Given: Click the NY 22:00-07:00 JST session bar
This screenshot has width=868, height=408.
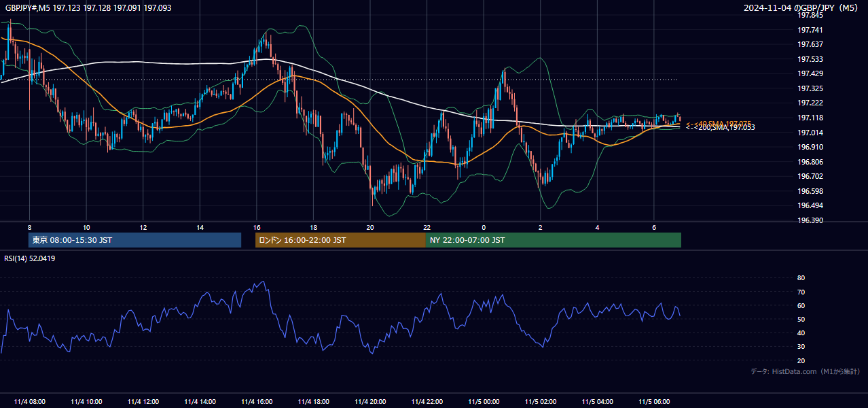Looking at the screenshot, I should point(553,240).
